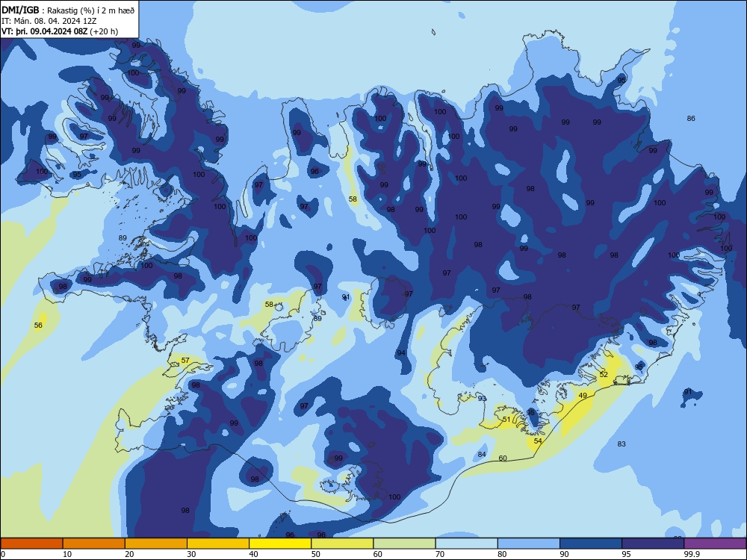The height and width of the screenshot is (560, 747).
Task: Click the humidity value '57' on the map
Action: click(185, 361)
